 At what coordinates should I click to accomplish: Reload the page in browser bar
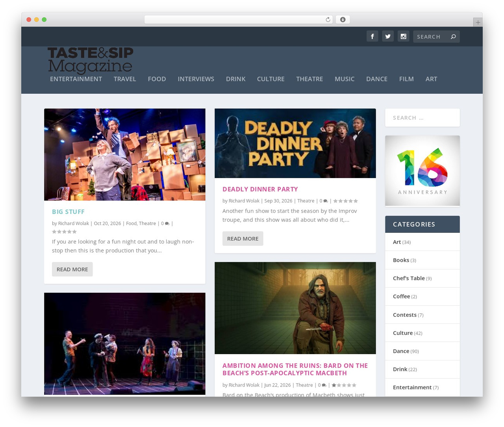328,20
